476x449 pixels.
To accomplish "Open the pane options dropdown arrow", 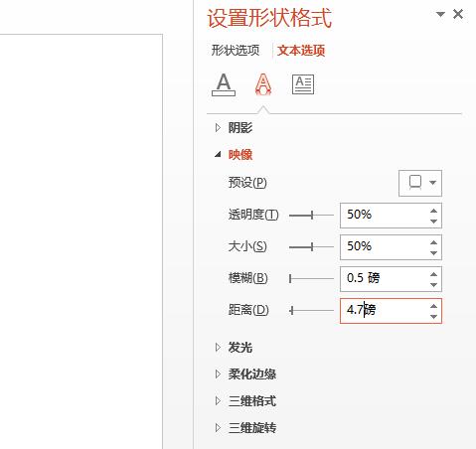I will point(440,14).
